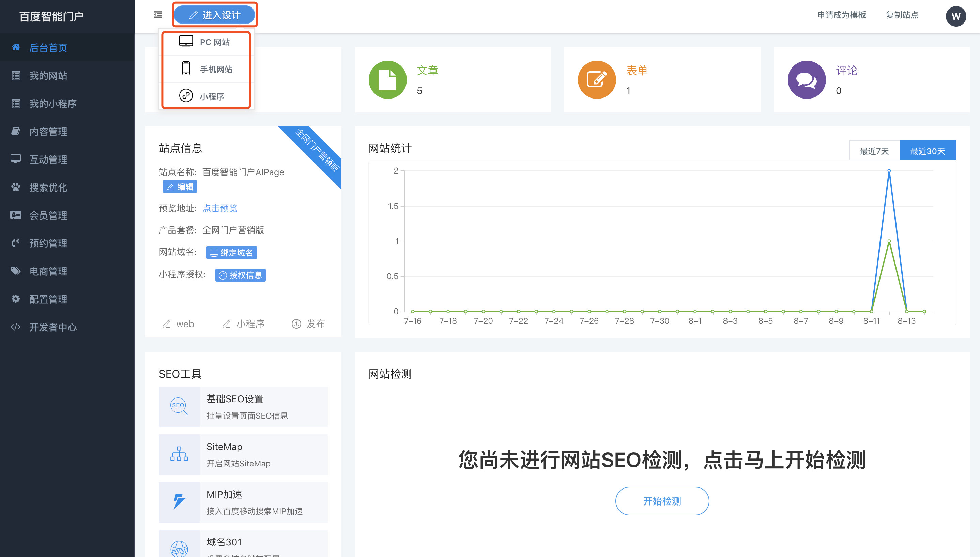Click the sidebar collapse hamburger icon
The image size is (980, 557).
pos(158,15)
